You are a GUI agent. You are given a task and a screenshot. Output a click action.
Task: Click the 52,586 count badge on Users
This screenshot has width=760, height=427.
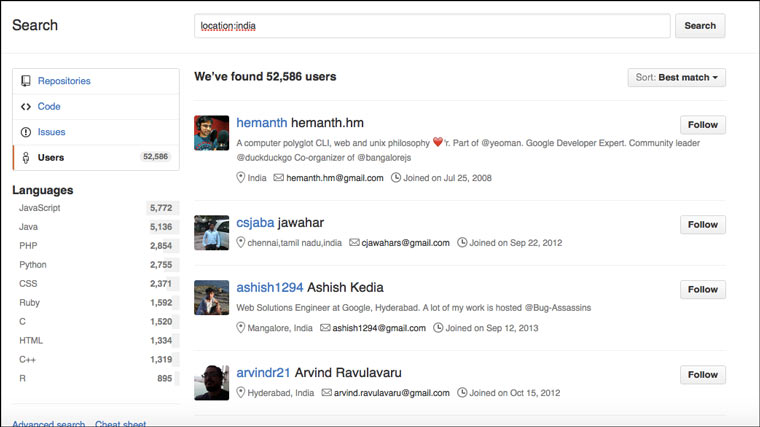(x=156, y=157)
